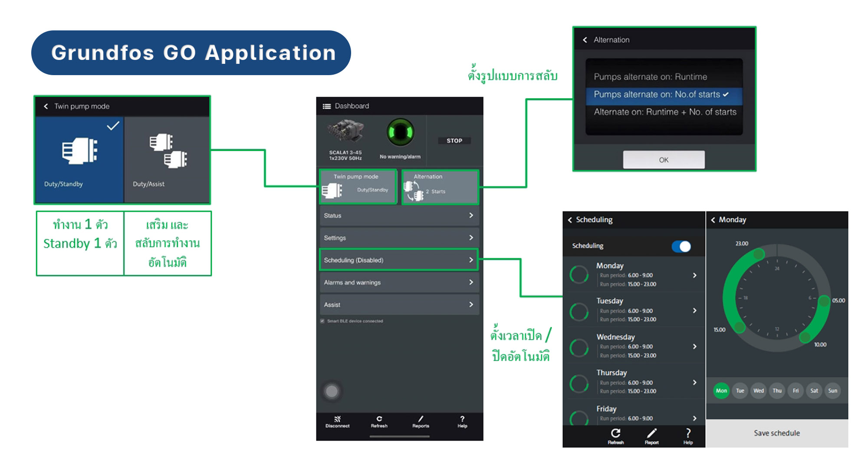This screenshot has height=469, width=868.
Task: Expand the Assist row
Action: point(399,304)
